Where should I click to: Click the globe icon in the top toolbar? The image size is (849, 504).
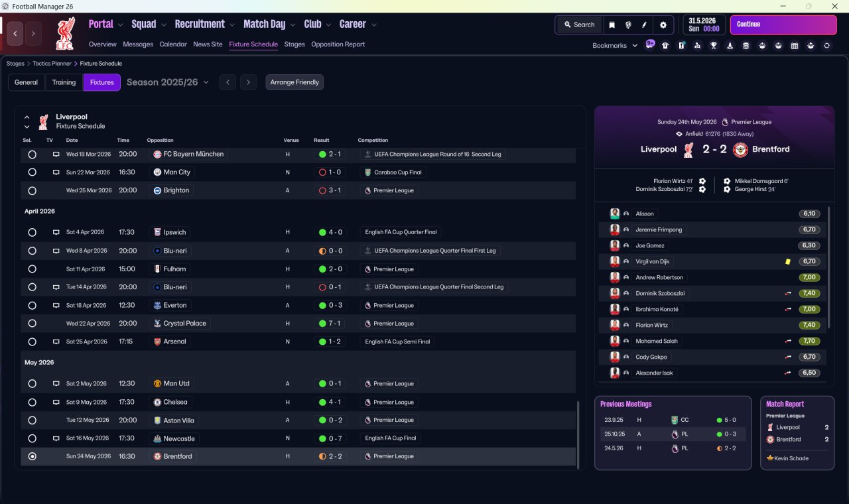coord(627,25)
